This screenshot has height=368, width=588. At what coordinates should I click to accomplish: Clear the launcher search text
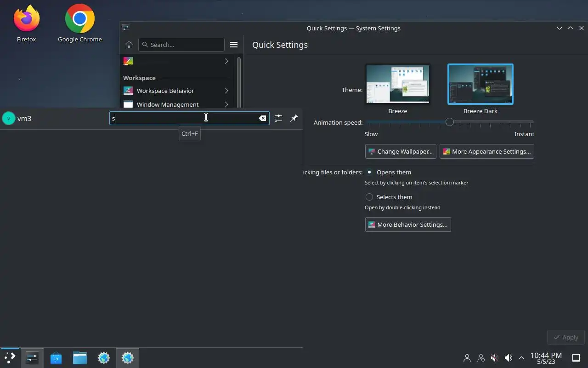point(262,118)
